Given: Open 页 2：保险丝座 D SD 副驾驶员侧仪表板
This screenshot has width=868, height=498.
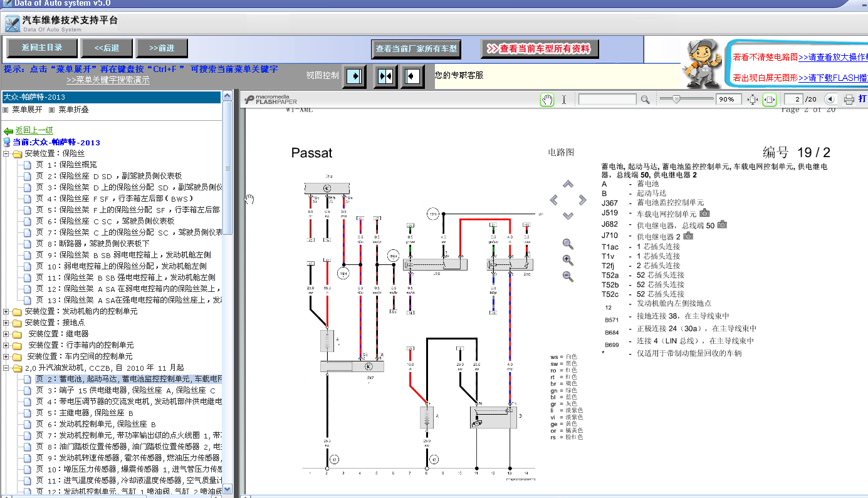Looking at the screenshot, I should point(108,176).
